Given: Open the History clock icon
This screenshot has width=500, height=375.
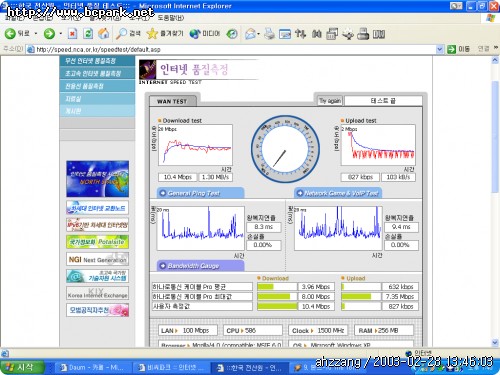Looking at the screenshot, I should pos(232,33).
